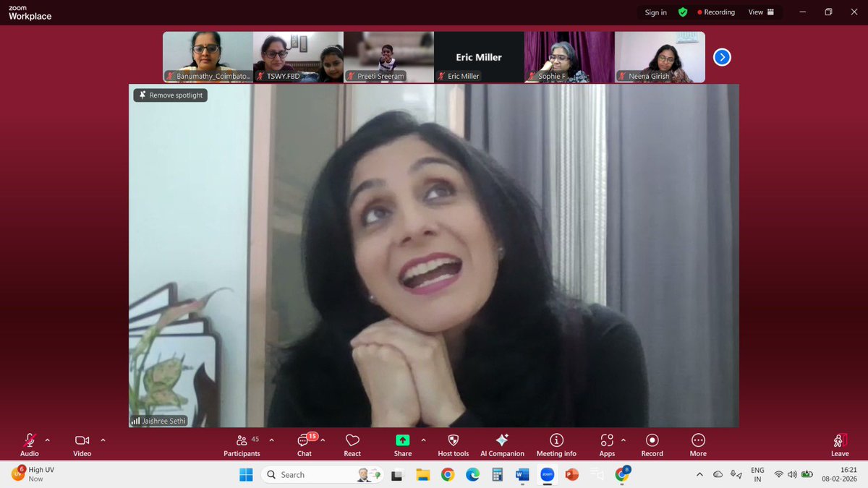This screenshot has height=488, width=868.
Task: Open the High UV weather widget
Action: coord(33,474)
